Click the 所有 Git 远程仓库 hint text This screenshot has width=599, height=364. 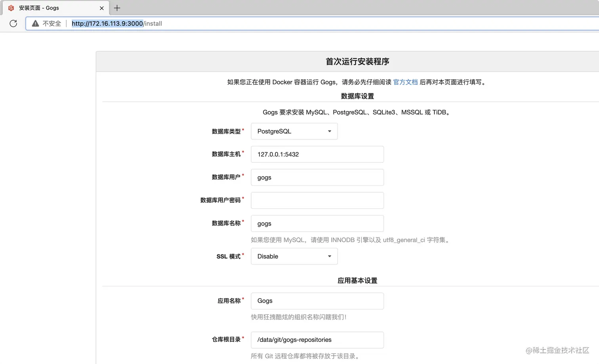click(x=306, y=356)
